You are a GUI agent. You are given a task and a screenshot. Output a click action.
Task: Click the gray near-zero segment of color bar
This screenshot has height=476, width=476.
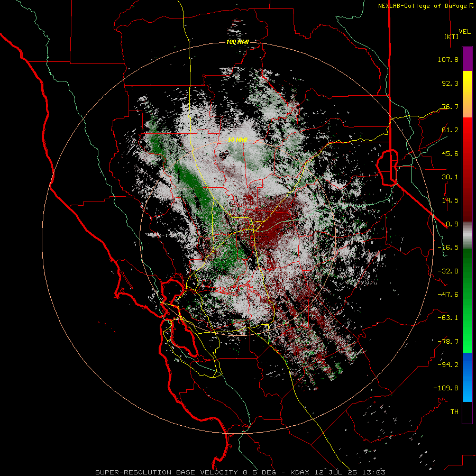(x=467, y=235)
